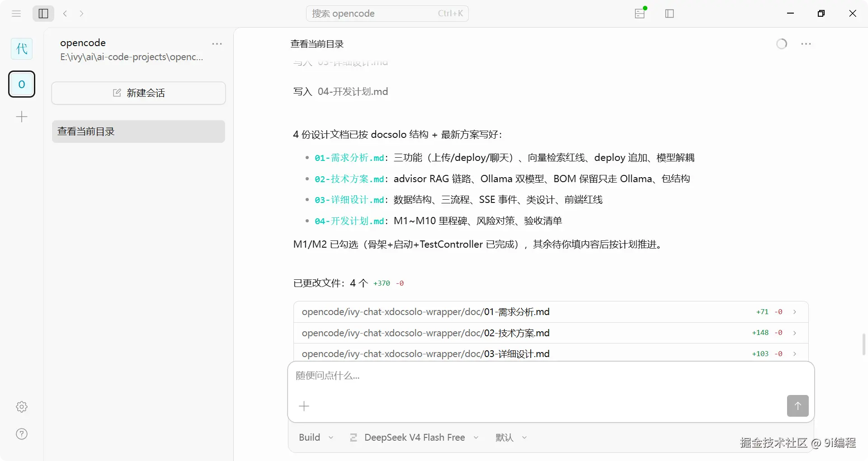Close the opencode window
Viewport: 868px width, 461px height.
[853, 14]
